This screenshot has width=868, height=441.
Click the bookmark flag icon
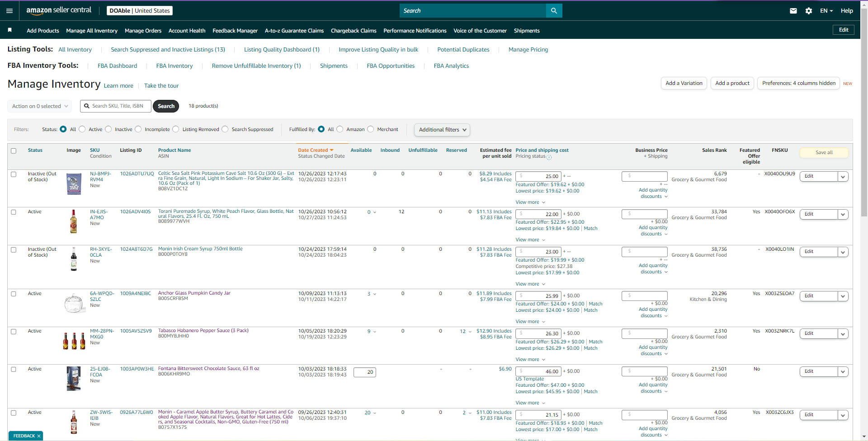(9, 30)
